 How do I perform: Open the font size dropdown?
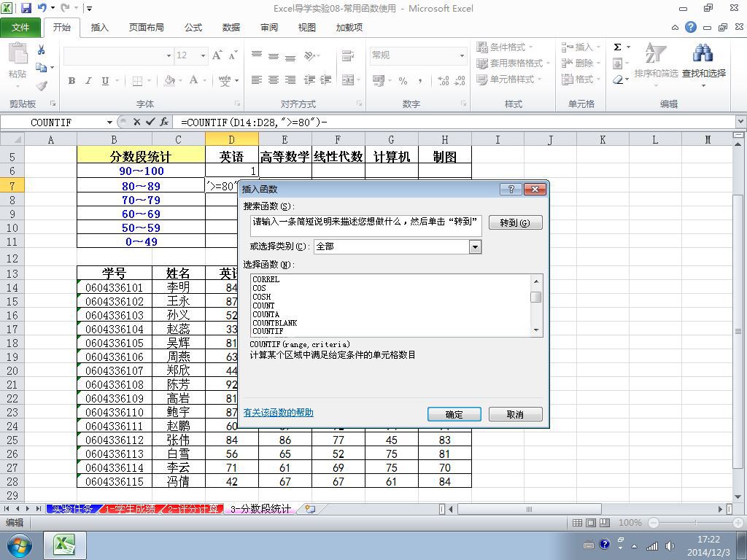point(203,55)
